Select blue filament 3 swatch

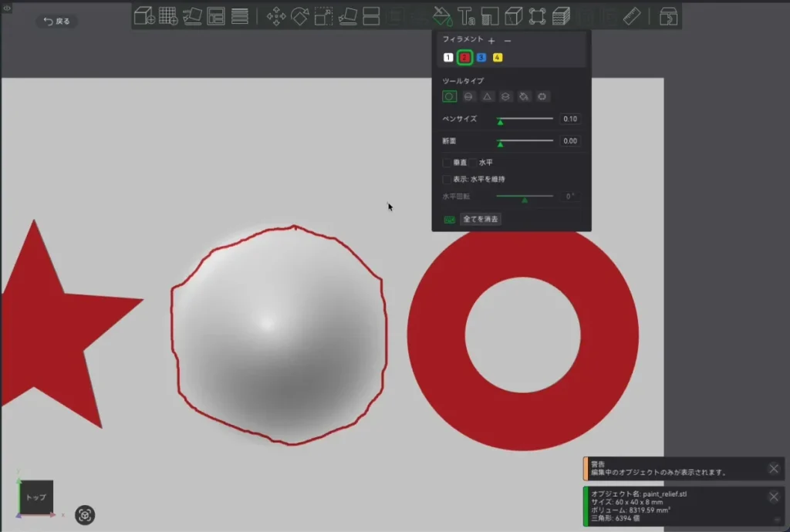[x=481, y=57]
